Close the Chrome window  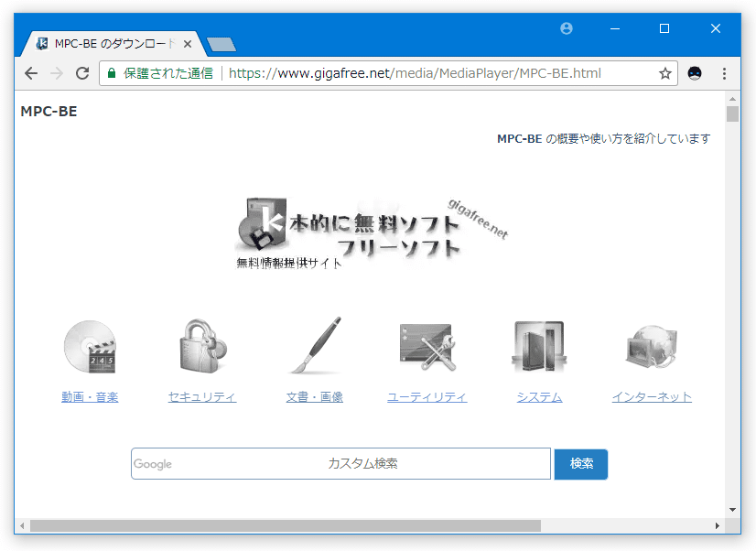[716, 28]
